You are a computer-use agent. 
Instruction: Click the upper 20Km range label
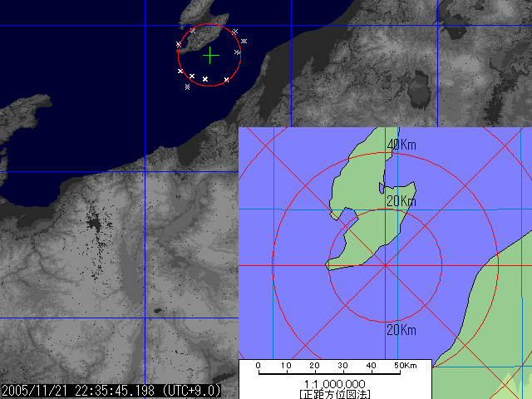[401, 201]
